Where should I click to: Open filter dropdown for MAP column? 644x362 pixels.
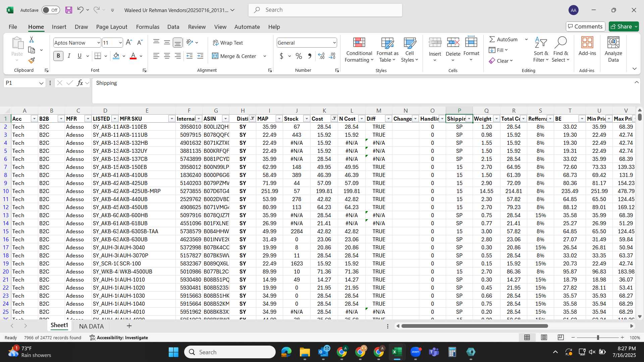[x=279, y=119]
